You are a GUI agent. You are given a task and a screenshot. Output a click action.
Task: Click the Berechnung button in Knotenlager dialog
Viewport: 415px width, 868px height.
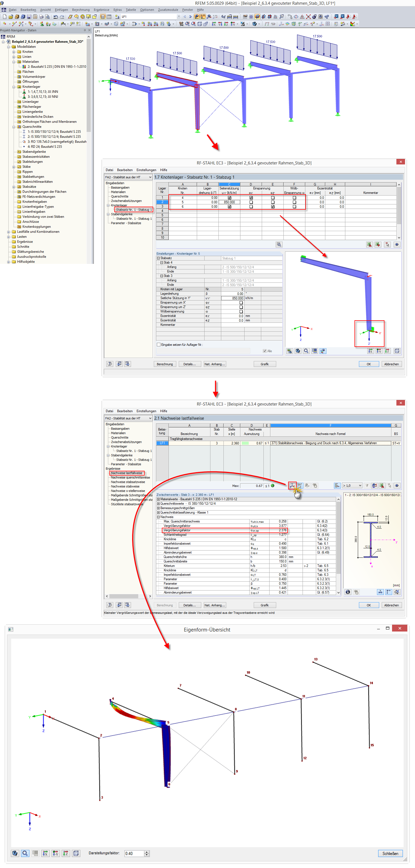[165, 364]
